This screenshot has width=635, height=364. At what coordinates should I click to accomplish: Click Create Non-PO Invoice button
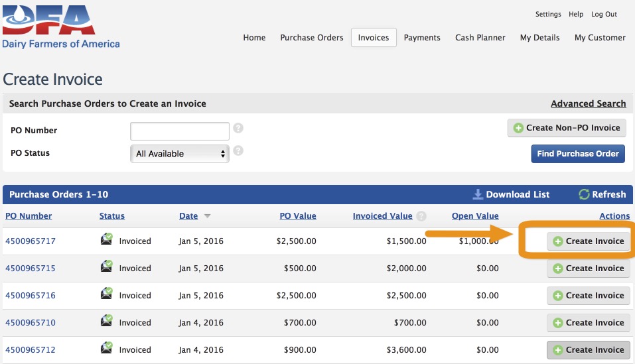click(567, 128)
